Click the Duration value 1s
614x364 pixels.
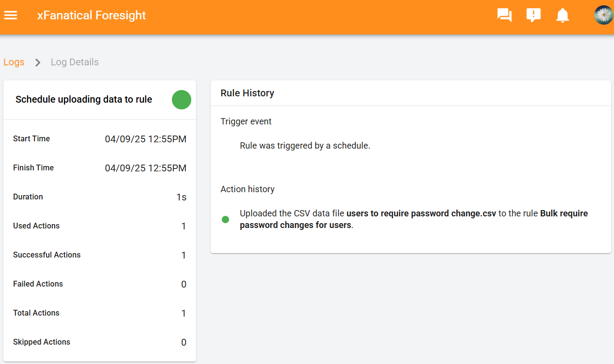click(x=182, y=197)
